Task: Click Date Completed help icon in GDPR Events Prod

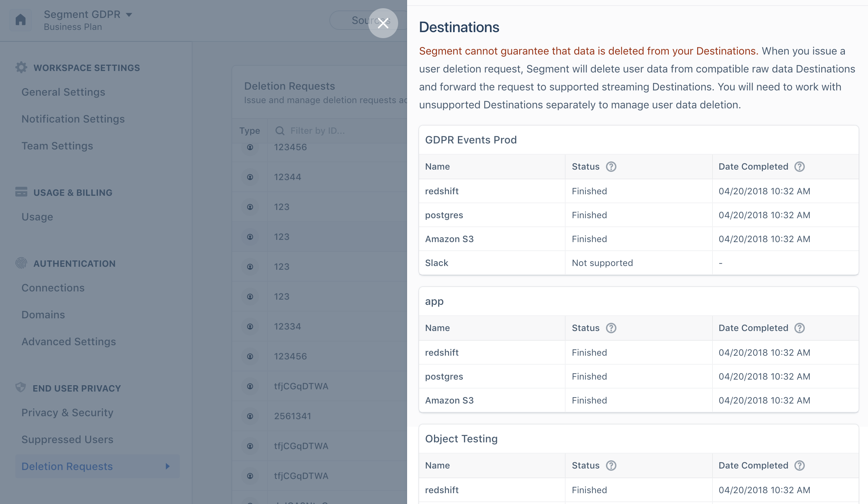Action: (799, 167)
